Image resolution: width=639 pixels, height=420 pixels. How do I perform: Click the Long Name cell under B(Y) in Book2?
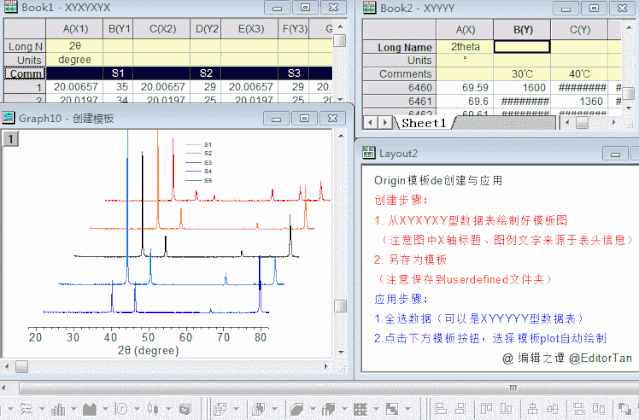click(521, 46)
